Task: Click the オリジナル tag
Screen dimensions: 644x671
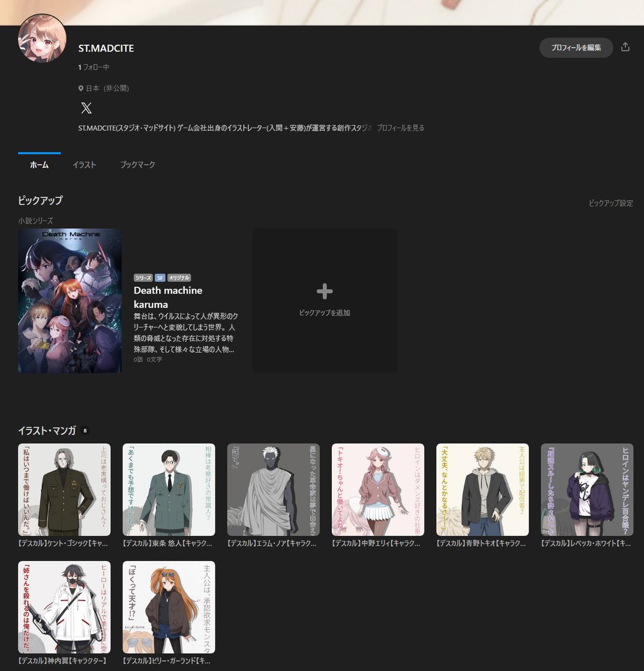Action: click(180, 277)
